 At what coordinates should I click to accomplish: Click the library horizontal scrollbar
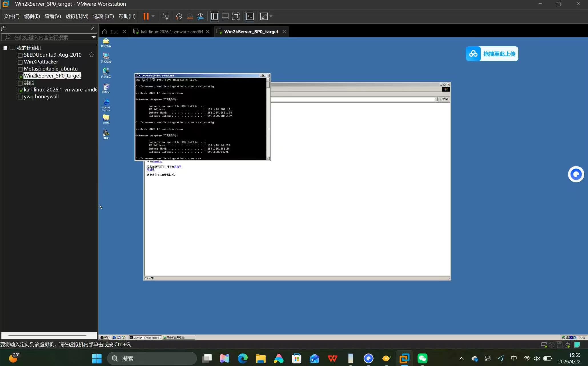[x=47, y=335]
